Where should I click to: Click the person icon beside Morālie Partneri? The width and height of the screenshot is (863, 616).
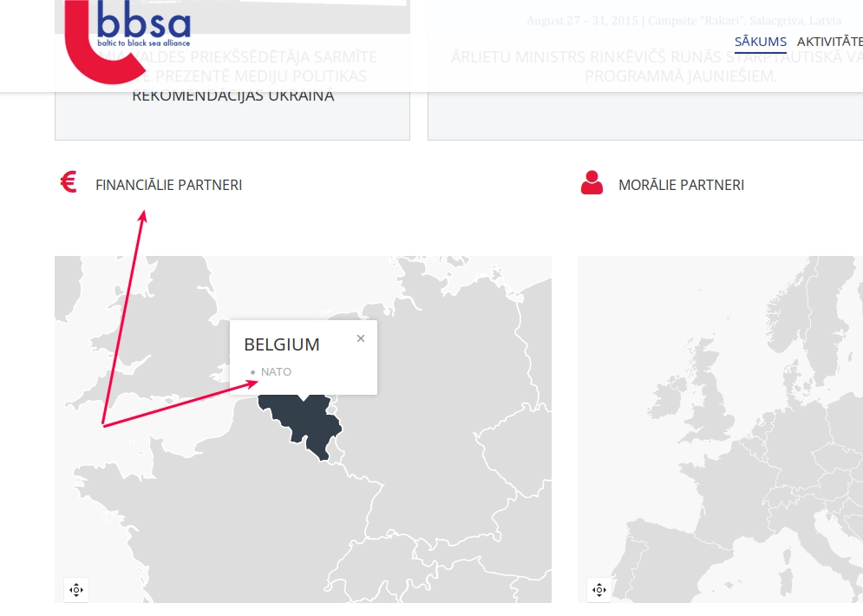(592, 183)
